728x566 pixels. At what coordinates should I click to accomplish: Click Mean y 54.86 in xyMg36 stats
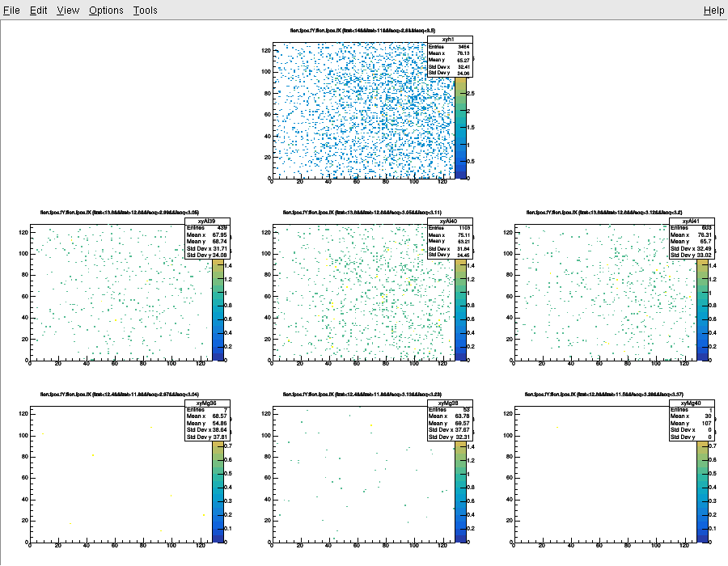207,424
